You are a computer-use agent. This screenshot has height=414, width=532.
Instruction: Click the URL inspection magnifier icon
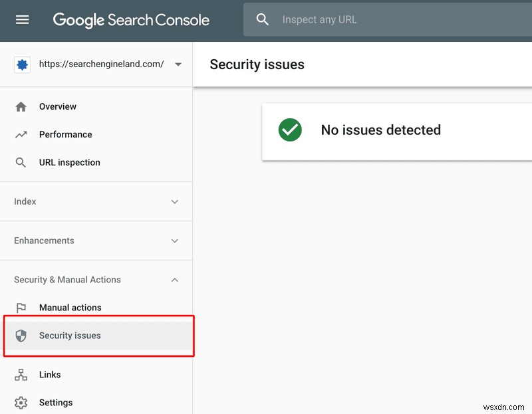21,163
